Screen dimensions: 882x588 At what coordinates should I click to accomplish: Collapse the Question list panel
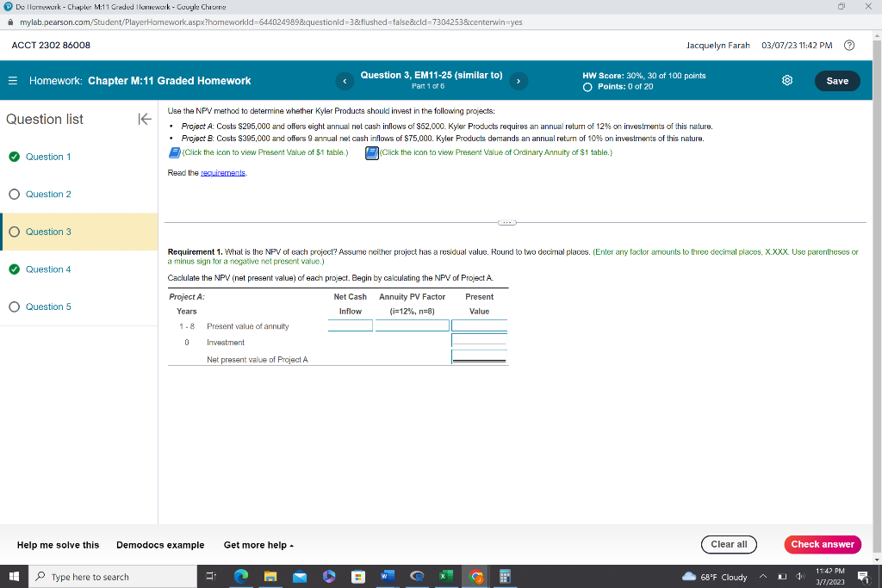145,119
